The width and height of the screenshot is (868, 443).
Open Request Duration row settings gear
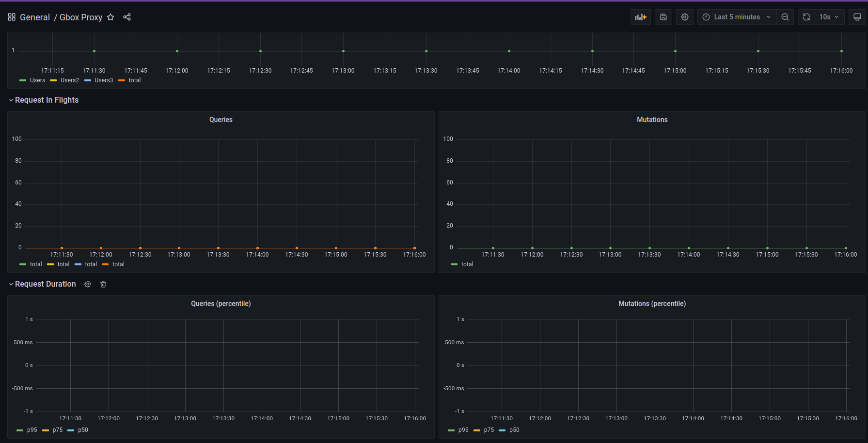[x=88, y=284]
